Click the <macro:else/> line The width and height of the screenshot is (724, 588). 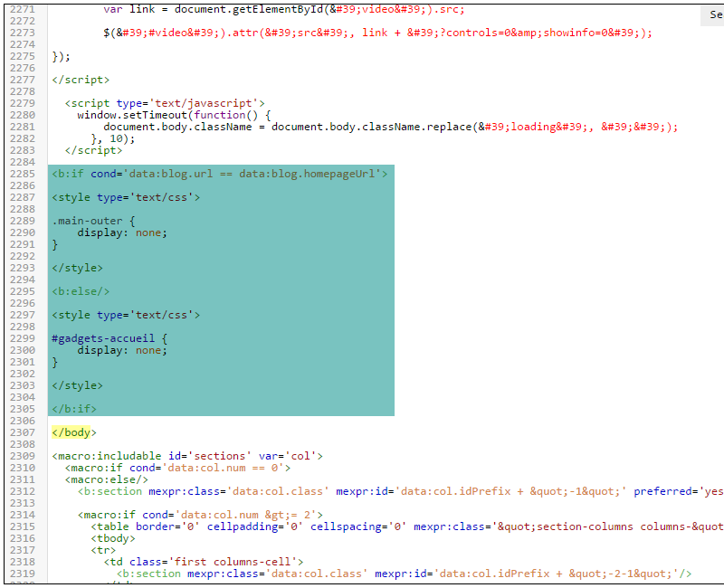point(106,479)
